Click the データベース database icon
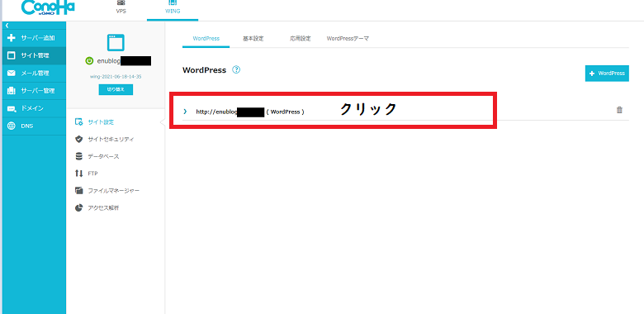 (79, 157)
